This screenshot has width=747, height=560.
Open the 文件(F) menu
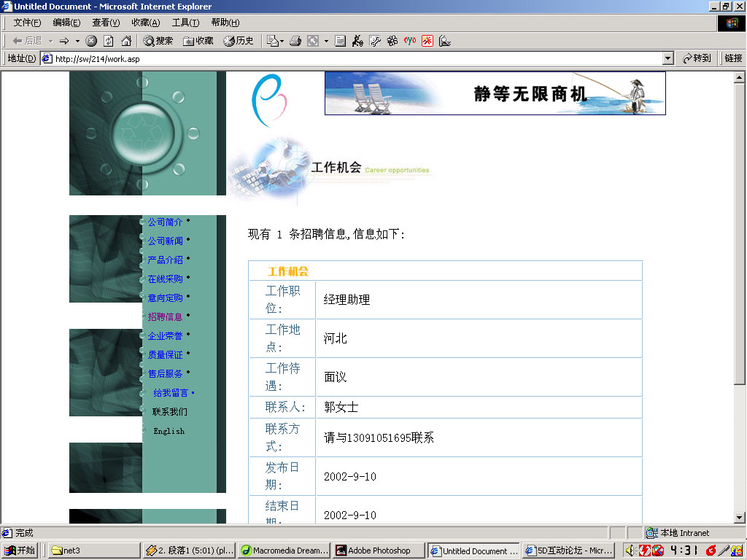(27, 23)
